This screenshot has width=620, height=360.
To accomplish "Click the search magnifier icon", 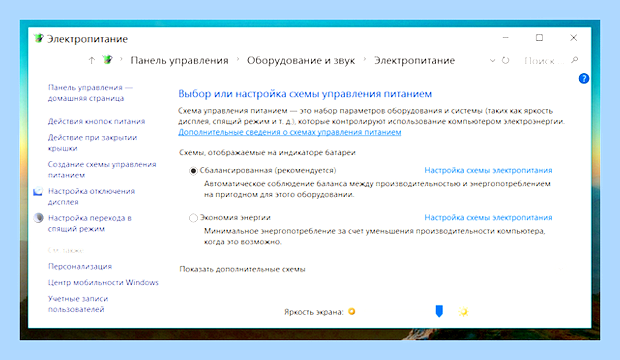I will coord(575,60).
